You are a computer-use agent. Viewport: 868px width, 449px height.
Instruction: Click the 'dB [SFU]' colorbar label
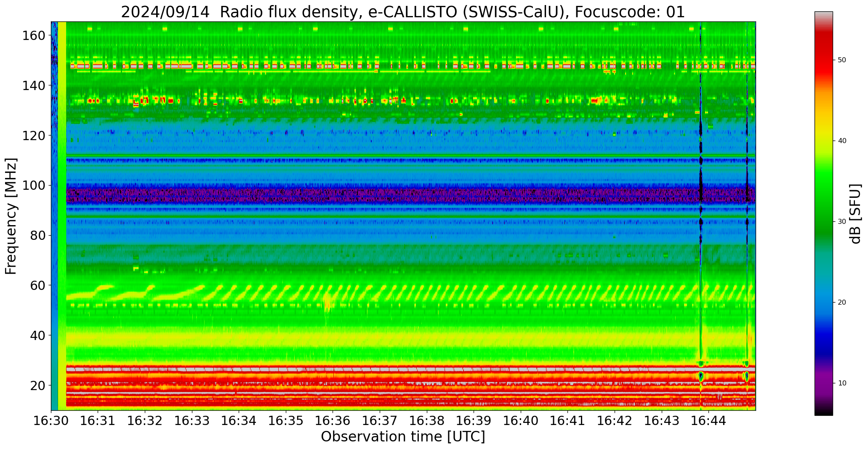click(855, 213)
